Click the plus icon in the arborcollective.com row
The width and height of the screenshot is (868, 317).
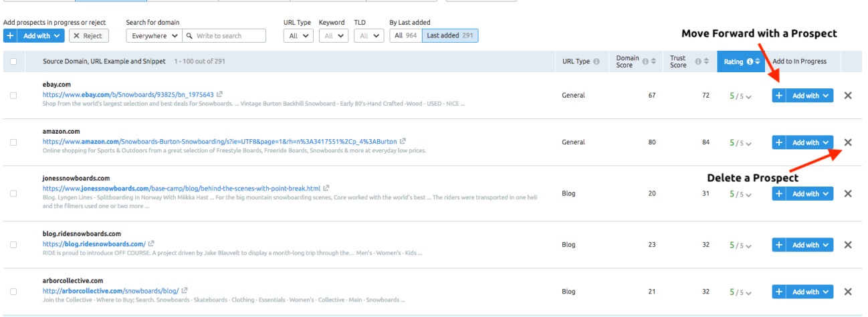pyautogui.click(x=779, y=292)
